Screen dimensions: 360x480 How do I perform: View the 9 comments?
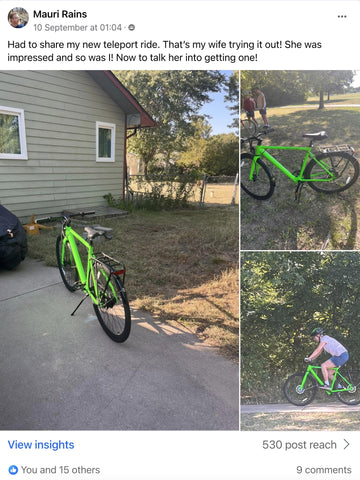point(324,470)
